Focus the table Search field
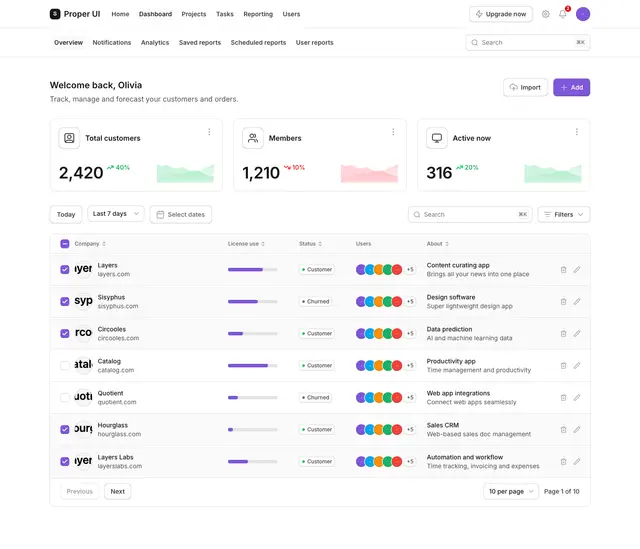 [x=470, y=214]
